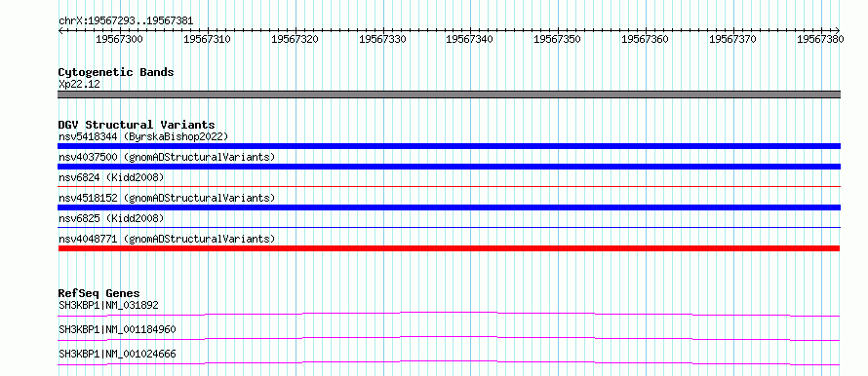Click the magenta line of SH3KBP1|NM_031892
This screenshot has width=868, height=376.
point(449,314)
